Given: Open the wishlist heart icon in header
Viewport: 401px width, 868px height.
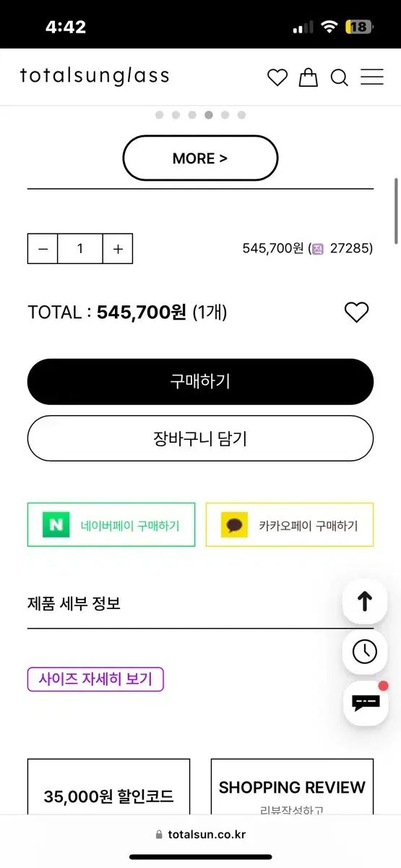Looking at the screenshot, I should 277,77.
